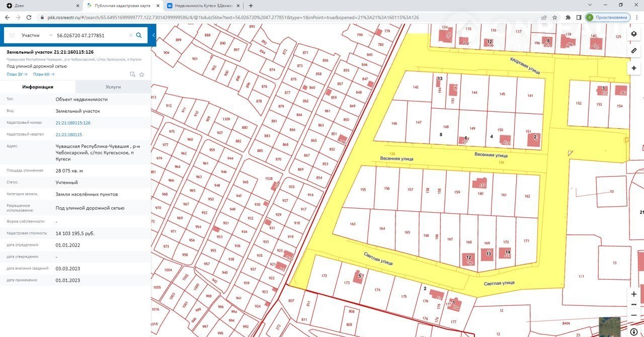Add the parcel to favorites star
644x337 pixels.
click(142, 74)
